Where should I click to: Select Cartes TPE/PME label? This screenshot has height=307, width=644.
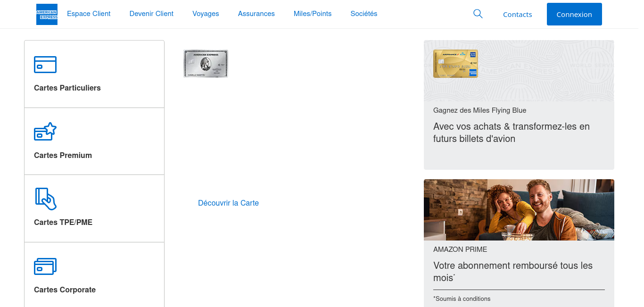coord(63,222)
